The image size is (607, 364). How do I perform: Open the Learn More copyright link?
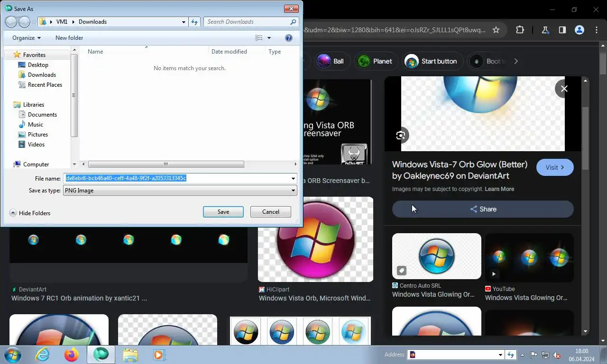[499, 189]
